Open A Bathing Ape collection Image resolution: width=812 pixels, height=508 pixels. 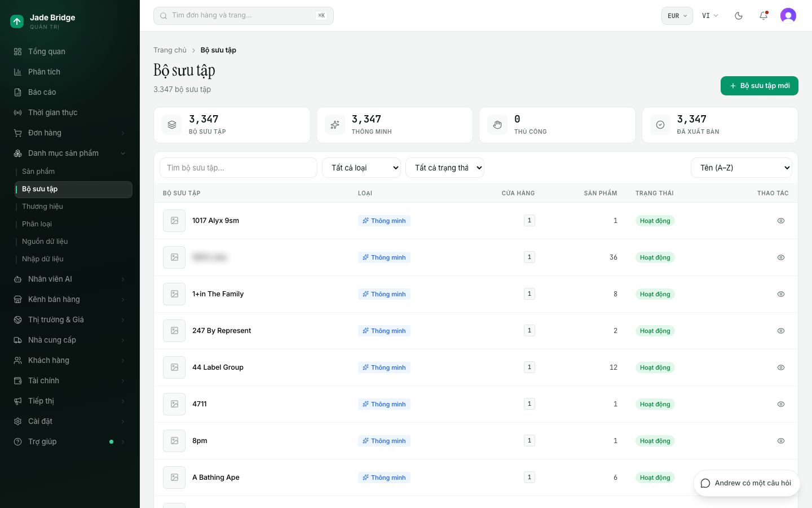(216, 478)
